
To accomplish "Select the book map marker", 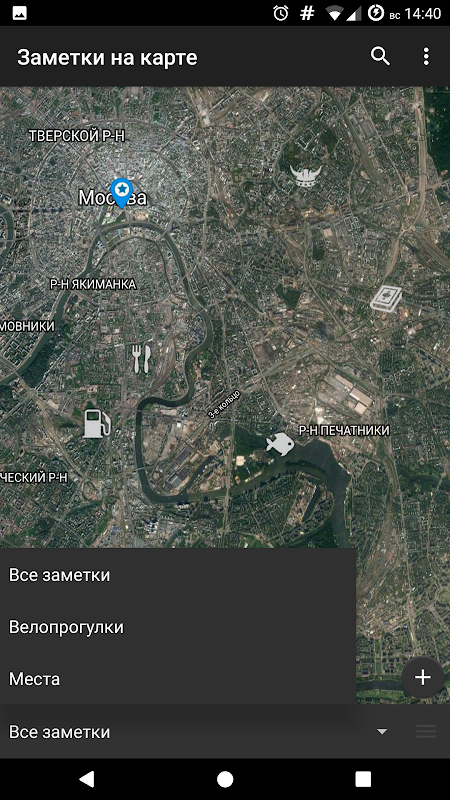I will click(386, 298).
